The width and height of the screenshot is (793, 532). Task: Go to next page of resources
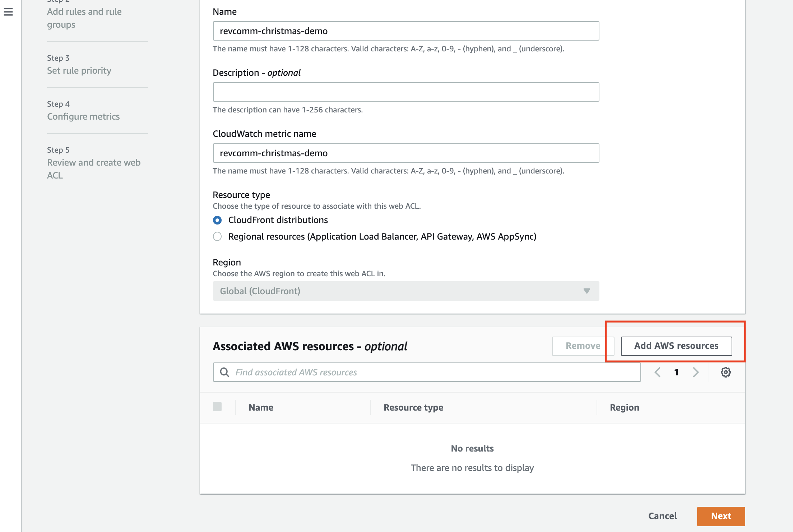[696, 372]
